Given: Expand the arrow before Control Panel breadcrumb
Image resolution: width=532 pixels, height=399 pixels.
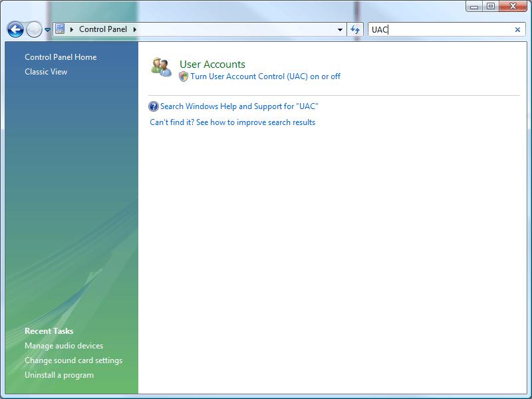Looking at the screenshot, I should 72,29.
